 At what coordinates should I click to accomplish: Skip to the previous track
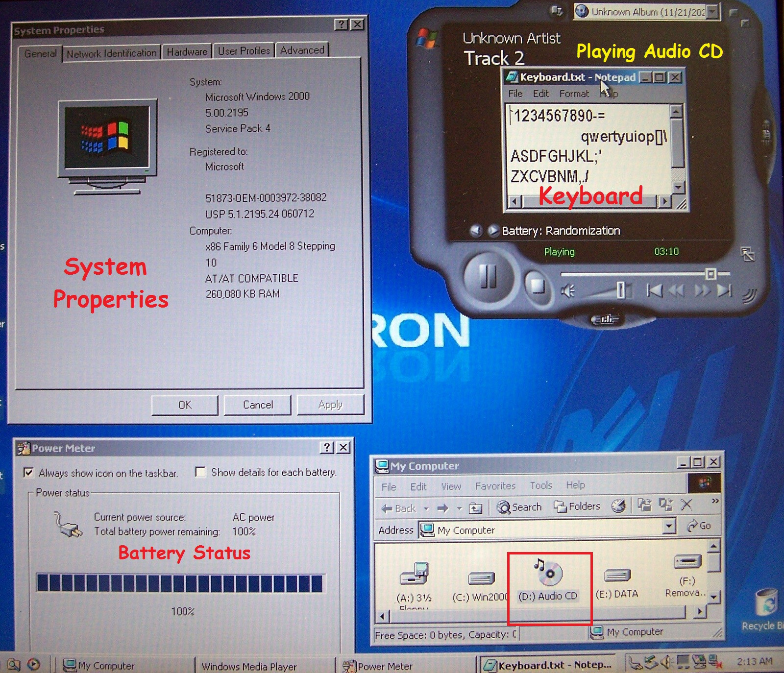click(654, 290)
